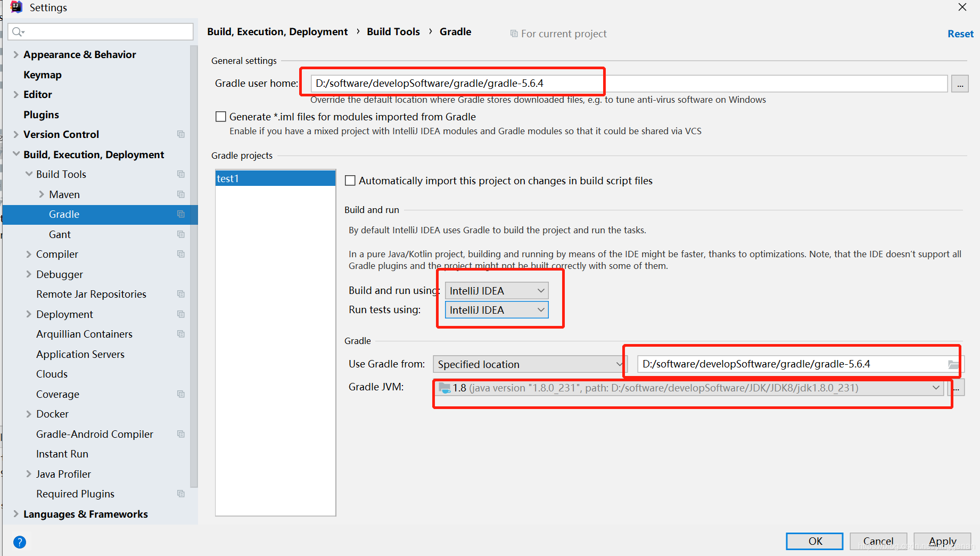This screenshot has height=556, width=980.
Task: Enable Generate *.iml files checkbox
Action: 221,117
